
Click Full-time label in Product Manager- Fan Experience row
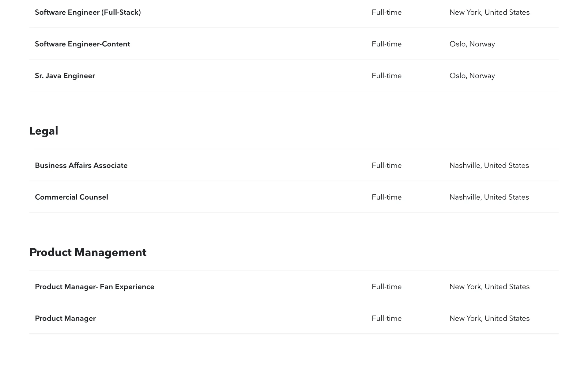[386, 286]
